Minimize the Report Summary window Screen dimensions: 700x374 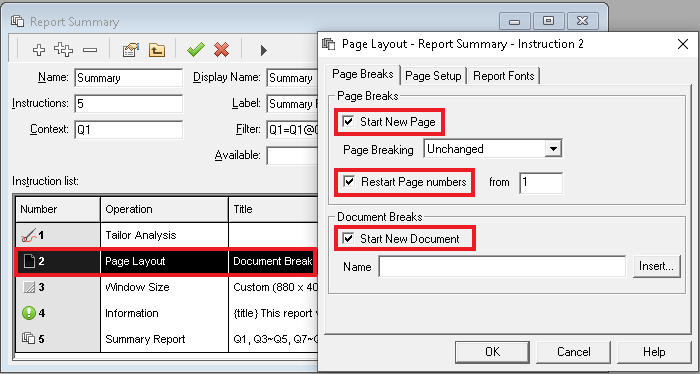[x=514, y=21]
